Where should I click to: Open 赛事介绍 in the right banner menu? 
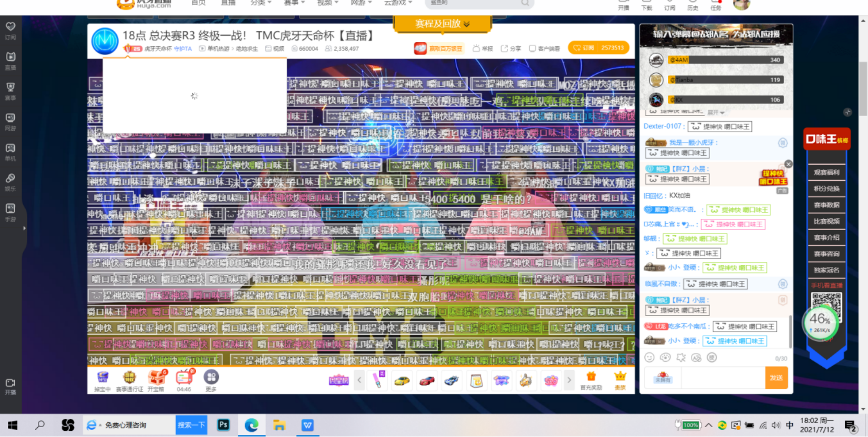pyautogui.click(x=826, y=237)
